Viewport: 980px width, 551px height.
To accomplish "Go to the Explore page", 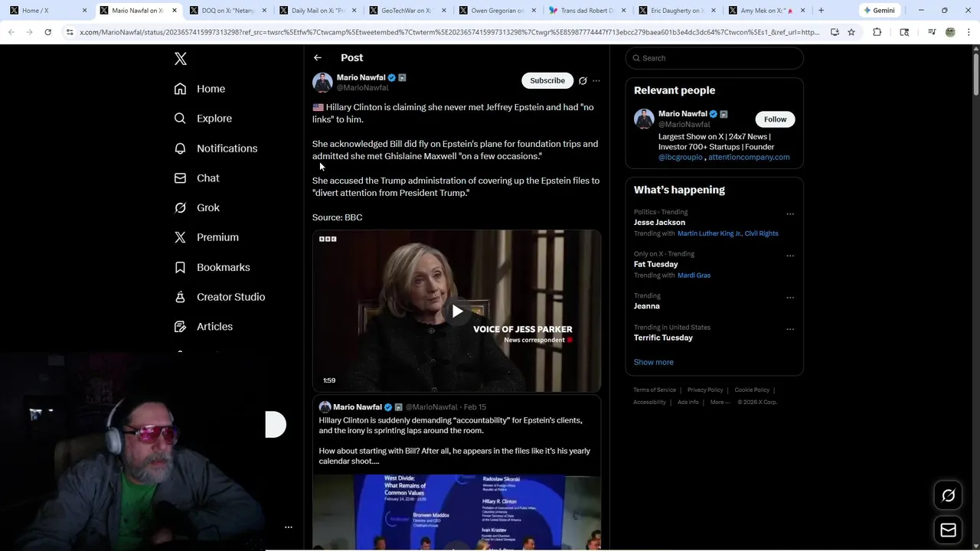I will pos(202,119).
